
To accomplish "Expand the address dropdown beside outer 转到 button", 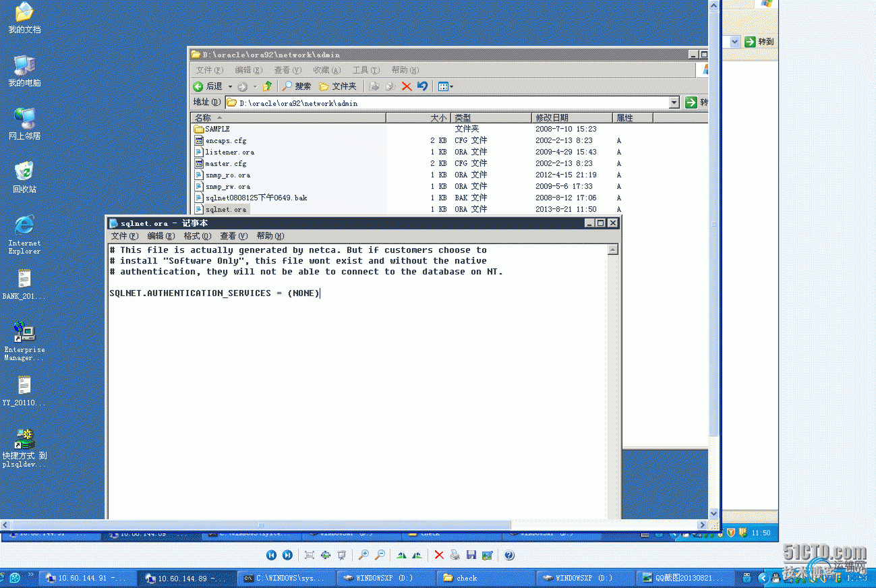I will [x=734, y=42].
